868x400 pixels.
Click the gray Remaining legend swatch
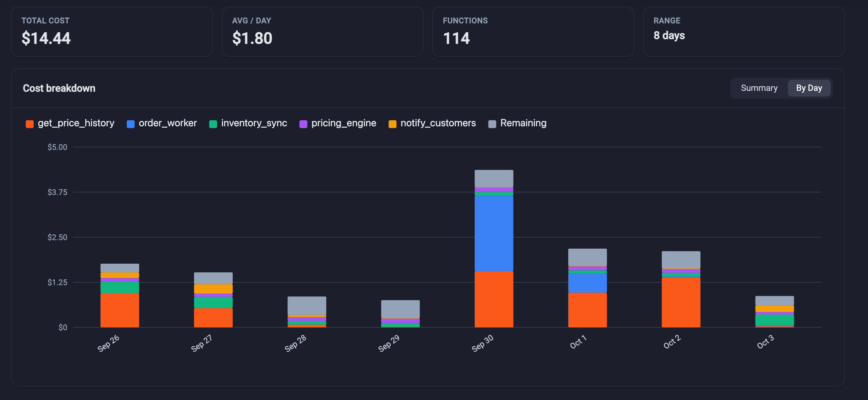(x=492, y=124)
